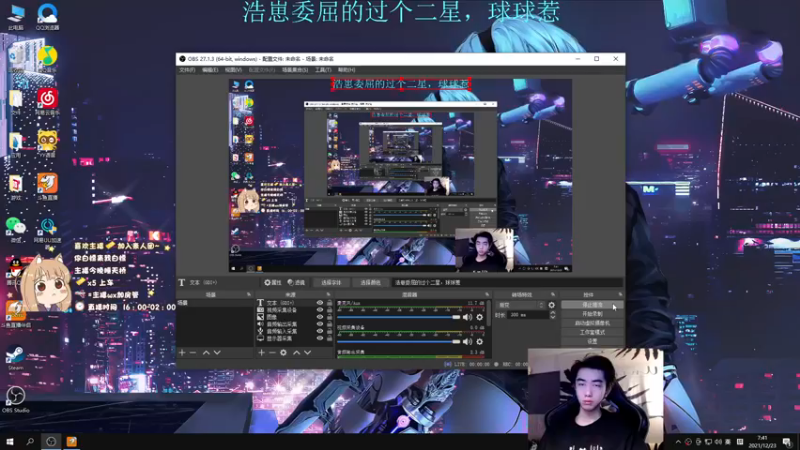This screenshot has height=450, width=800.
Task: Select the 图像 source row
Action: pos(294,317)
